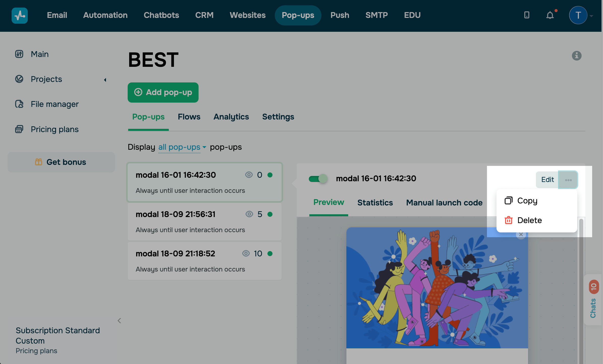
Task: Click the info icon near BEST title
Action: coord(577,56)
